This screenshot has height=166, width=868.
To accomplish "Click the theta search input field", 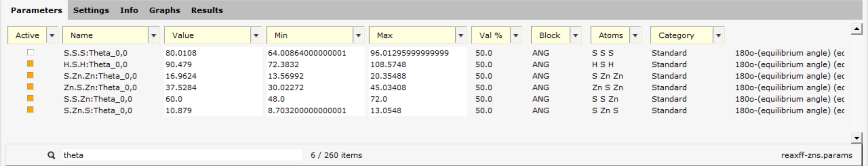I will 182,155.
